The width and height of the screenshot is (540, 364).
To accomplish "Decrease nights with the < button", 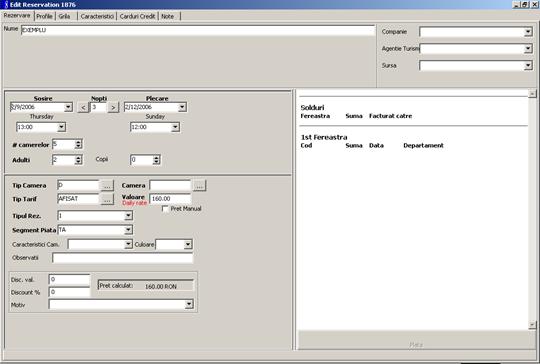I will (83, 107).
